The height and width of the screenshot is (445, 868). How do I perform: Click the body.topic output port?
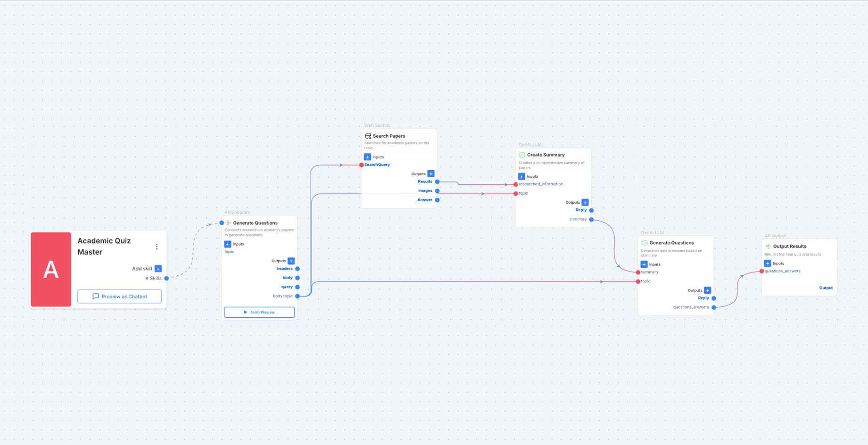coord(298,296)
